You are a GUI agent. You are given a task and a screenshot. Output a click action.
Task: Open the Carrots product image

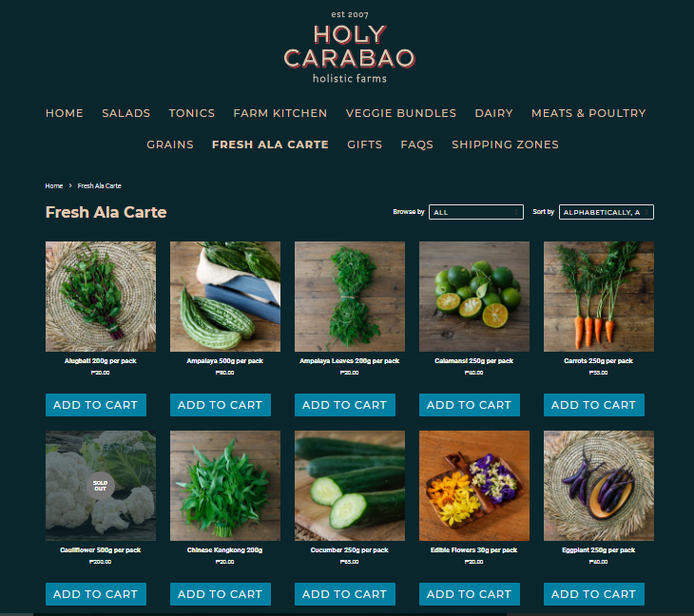(x=599, y=297)
